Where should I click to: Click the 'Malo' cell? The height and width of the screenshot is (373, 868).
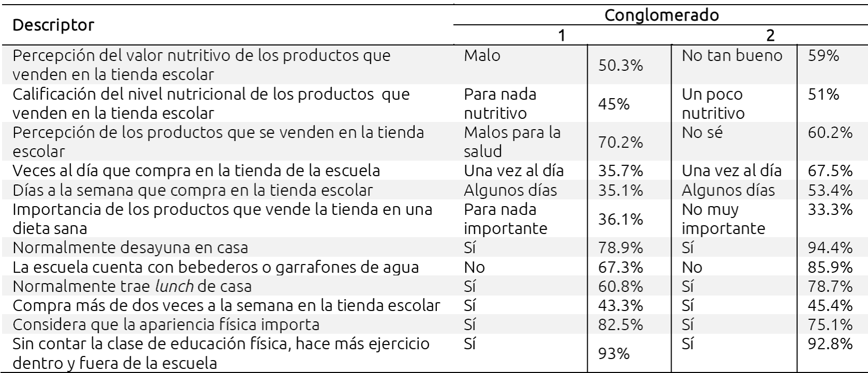coord(482,55)
